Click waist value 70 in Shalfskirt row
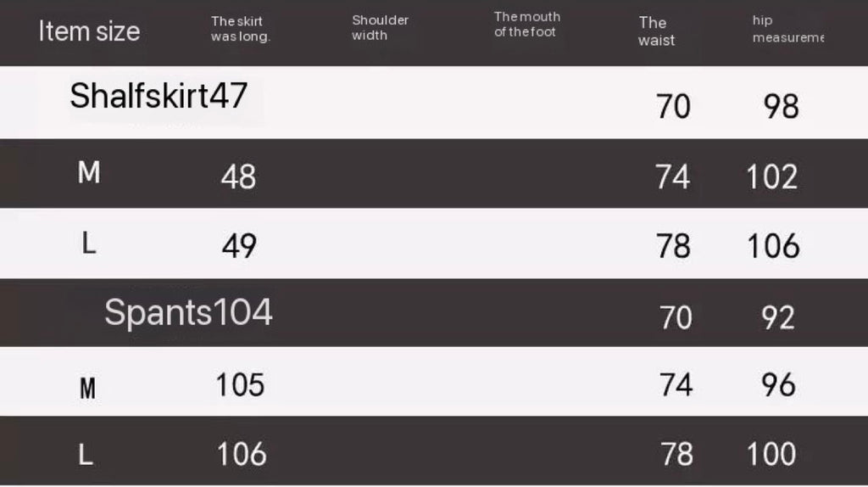 [673, 107]
